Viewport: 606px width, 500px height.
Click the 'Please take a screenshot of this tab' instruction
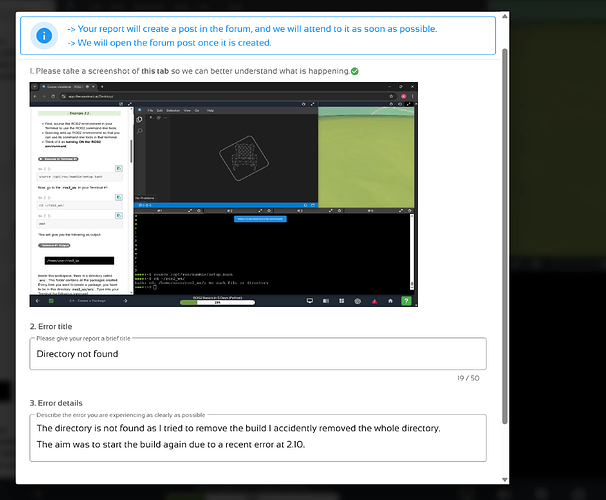pyautogui.click(x=189, y=71)
